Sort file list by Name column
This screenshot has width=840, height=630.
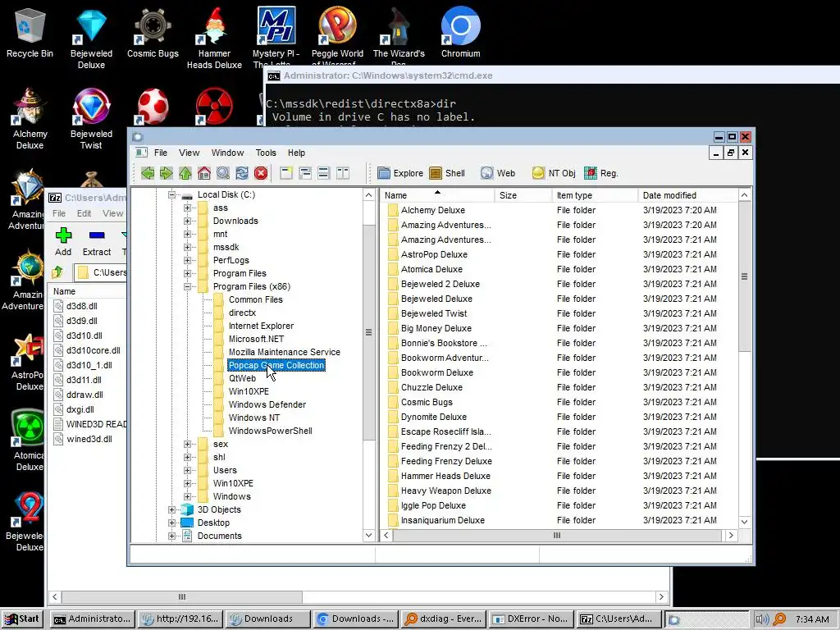pyautogui.click(x=438, y=195)
